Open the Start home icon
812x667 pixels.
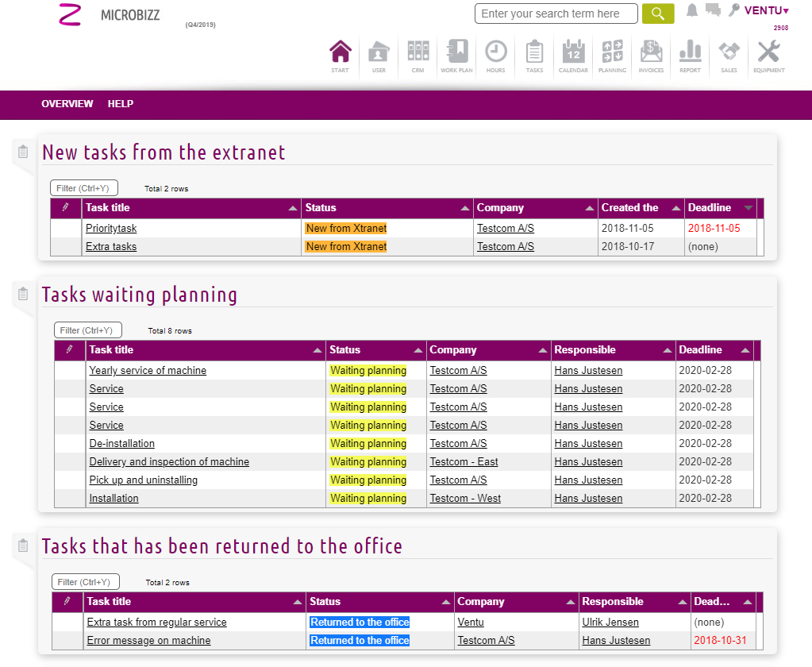(x=340, y=53)
